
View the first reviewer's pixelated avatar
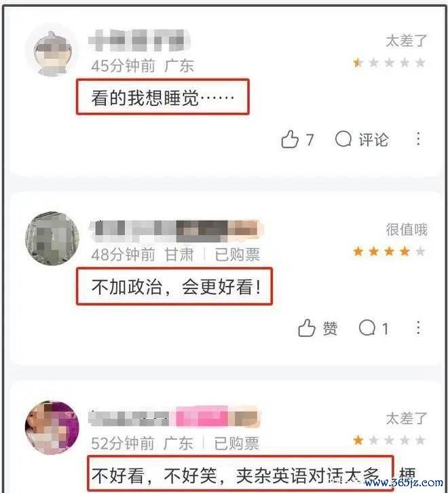click(x=52, y=54)
